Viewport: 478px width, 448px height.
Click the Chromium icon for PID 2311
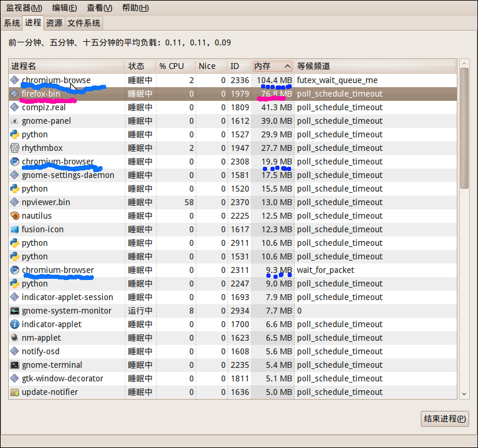click(x=14, y=270)
